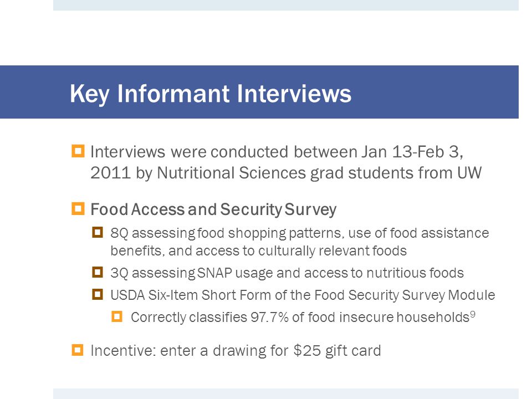Click the brown bullet beside '8Q assessing food shopping'

coord(98,232)
